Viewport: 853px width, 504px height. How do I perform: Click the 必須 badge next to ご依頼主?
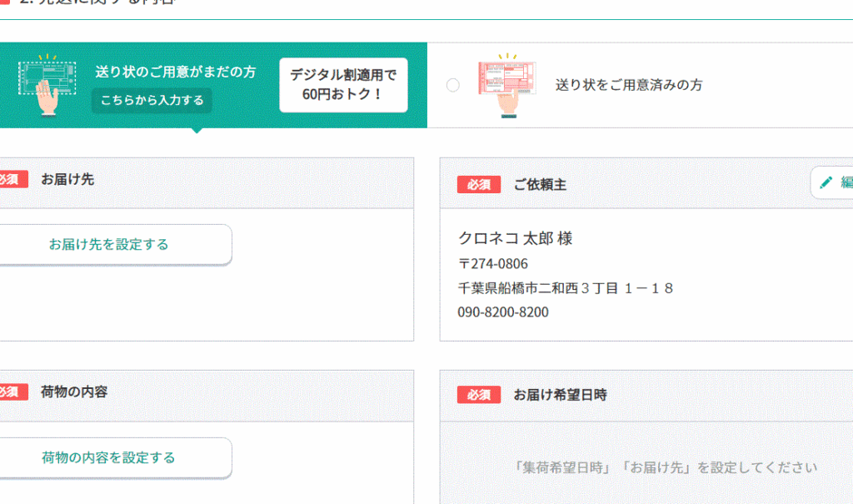479,185
